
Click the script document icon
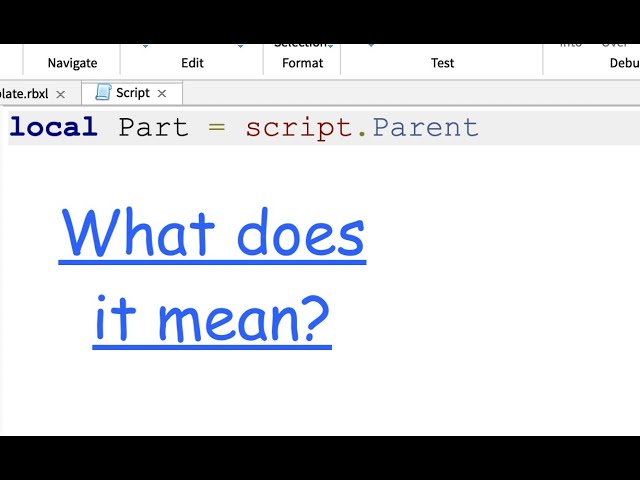(x=103, y=92)
